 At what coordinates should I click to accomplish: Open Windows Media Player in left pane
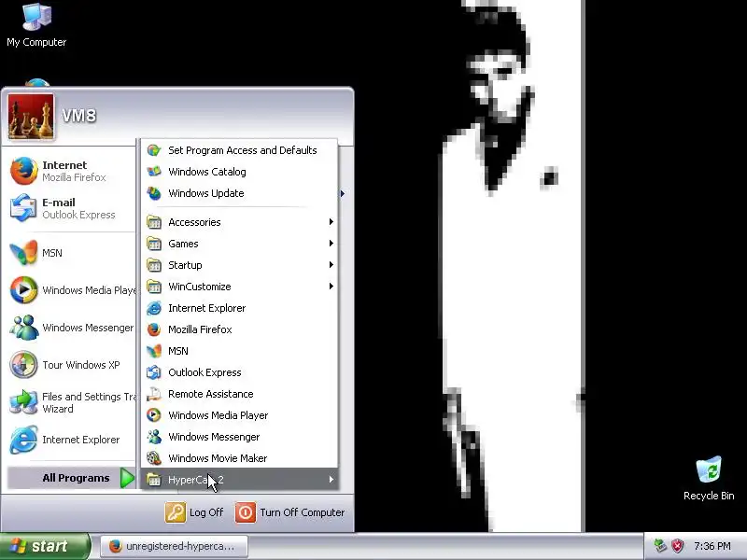tap(72, 290)
